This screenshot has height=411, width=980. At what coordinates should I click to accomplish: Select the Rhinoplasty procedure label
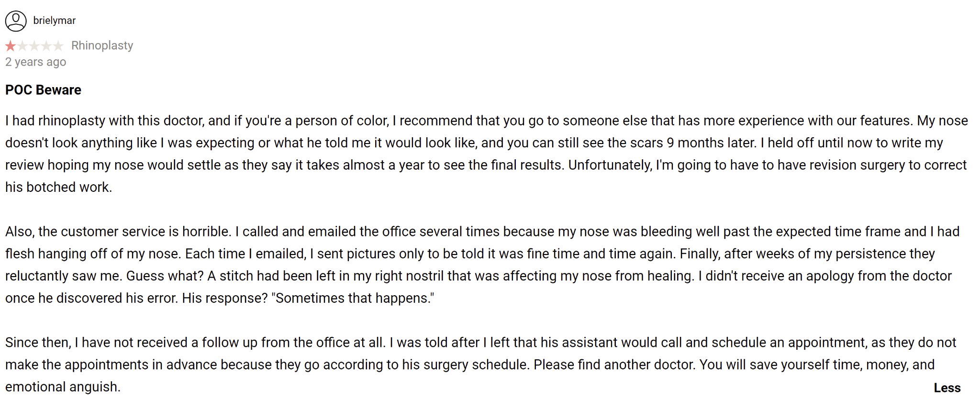[102, 45]
